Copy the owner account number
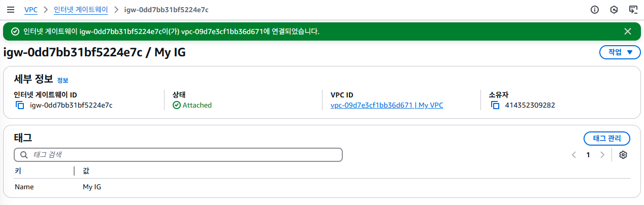644x205 pixels. tap(495, 105)
